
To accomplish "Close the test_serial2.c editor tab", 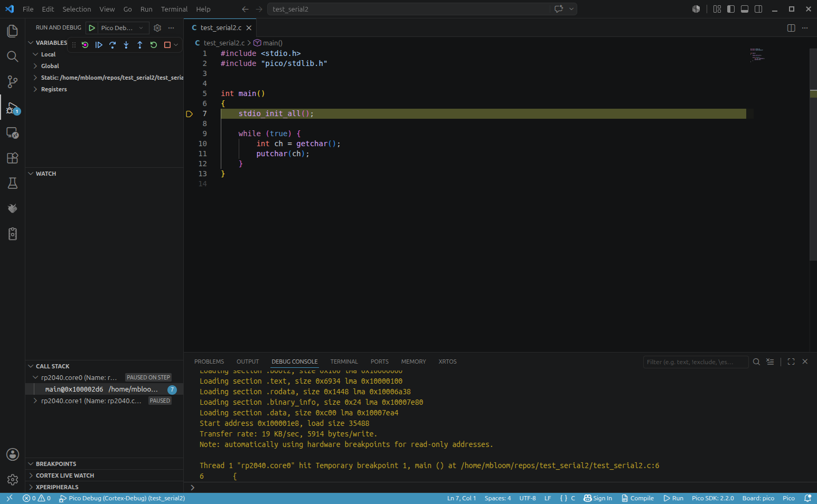I will point(249,28).
